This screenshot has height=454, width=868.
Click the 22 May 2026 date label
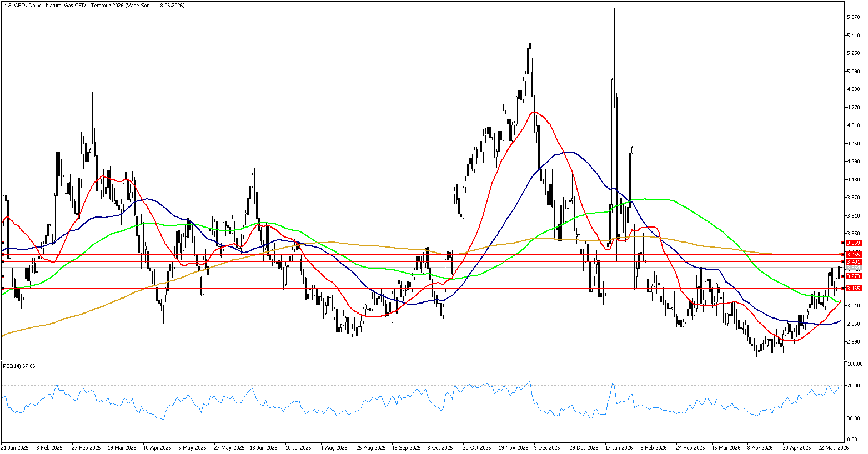coord(834,447)
